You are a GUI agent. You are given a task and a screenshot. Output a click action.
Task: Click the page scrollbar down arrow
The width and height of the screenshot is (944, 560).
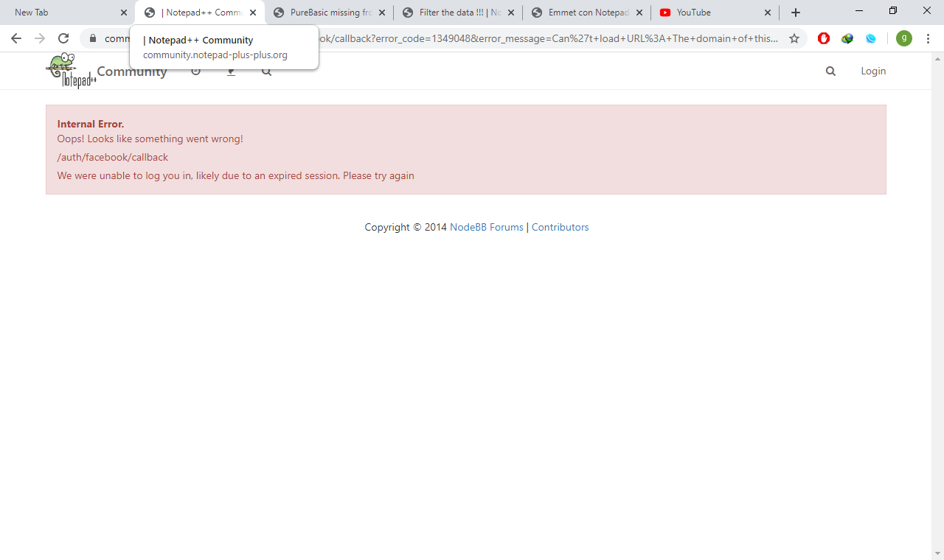pos(938,553)
